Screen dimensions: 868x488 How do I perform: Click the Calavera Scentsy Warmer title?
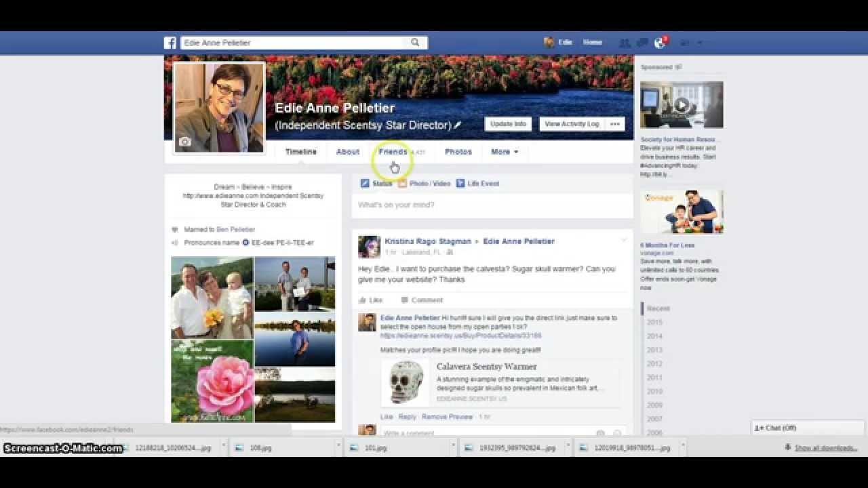486,367
